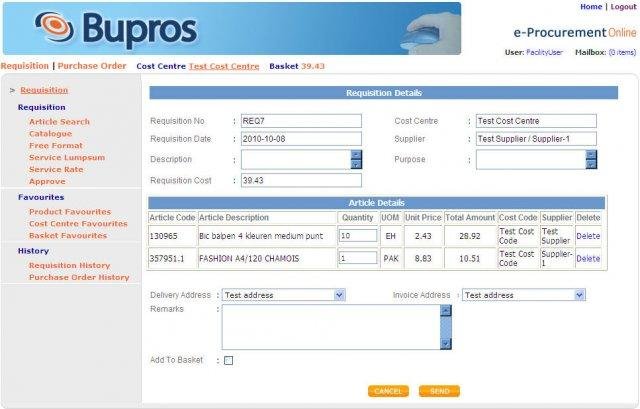This screenshot has height=409, width=640.
Task: Click Bic balpen 4 kleuren medium punt
Action: coord(261,236)
